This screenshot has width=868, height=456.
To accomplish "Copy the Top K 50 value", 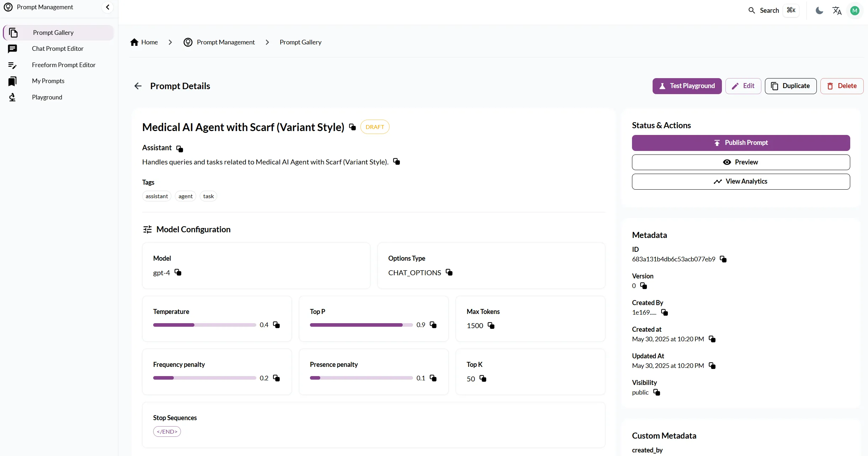I will click(x=483, y=379).
